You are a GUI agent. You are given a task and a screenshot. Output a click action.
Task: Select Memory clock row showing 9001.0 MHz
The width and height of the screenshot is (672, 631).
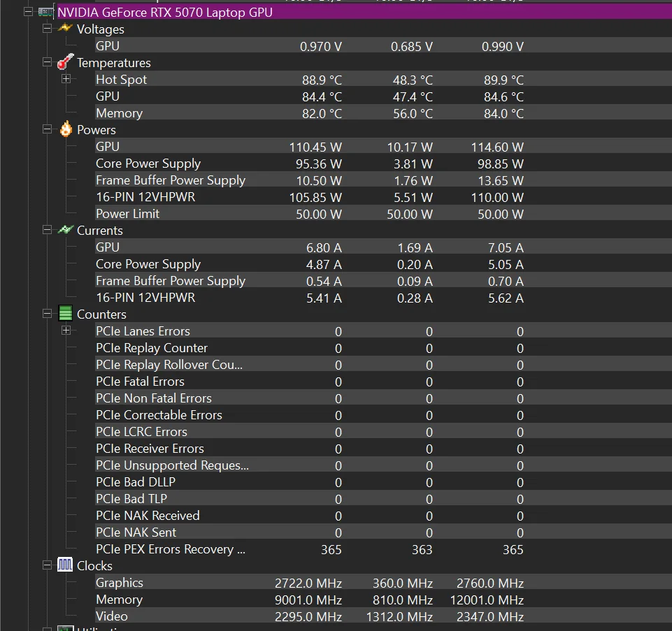383,600
